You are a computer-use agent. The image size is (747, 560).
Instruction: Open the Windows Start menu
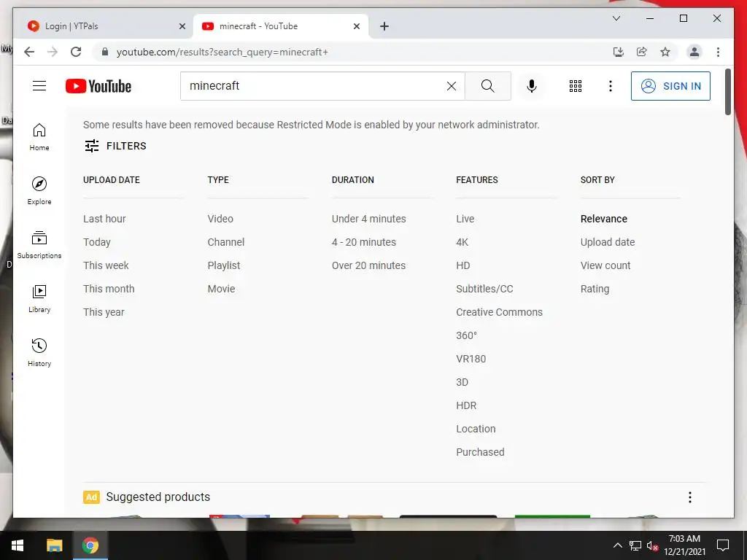coord(18,545)
